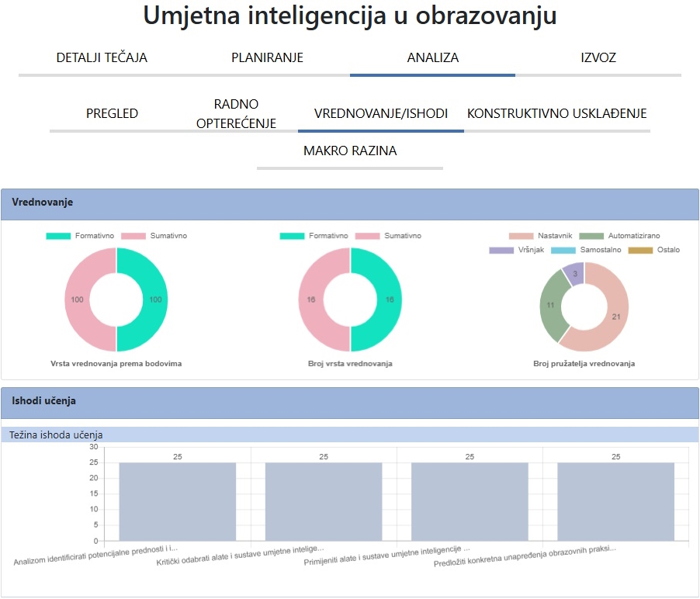
Task: Toggle Formativno legend in the points chart
Action: 80,236
